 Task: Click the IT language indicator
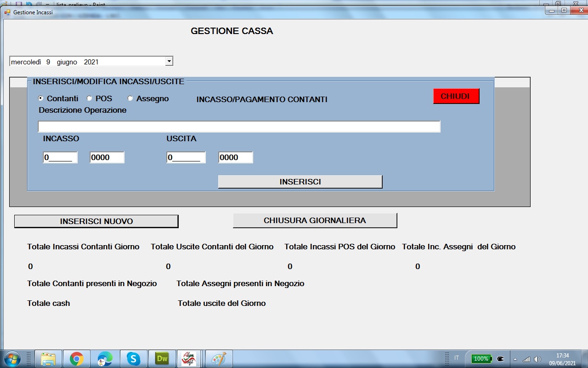click(457, 358)
